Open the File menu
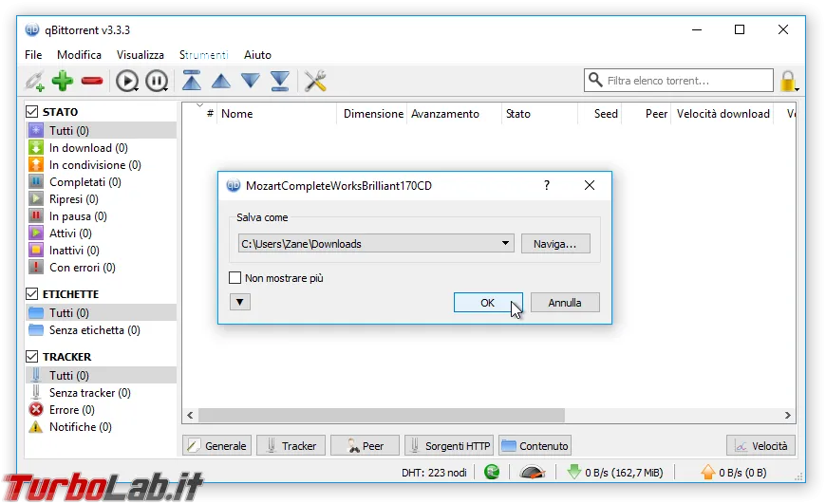This screenshot has height=504, width=826. coord(33,55)
